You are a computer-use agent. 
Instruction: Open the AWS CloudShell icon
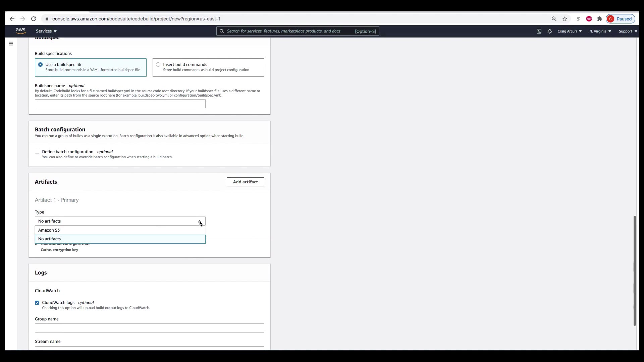pos(539,31)
